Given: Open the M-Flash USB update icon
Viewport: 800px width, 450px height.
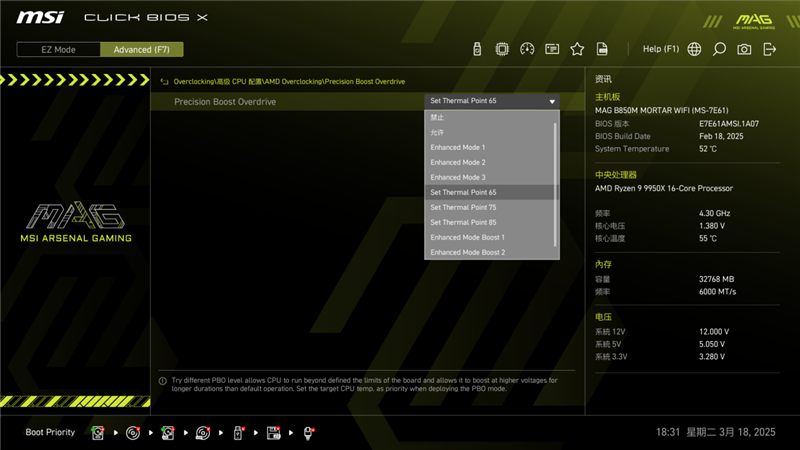Looking at the screenshot, I should (x=477, y=49).
